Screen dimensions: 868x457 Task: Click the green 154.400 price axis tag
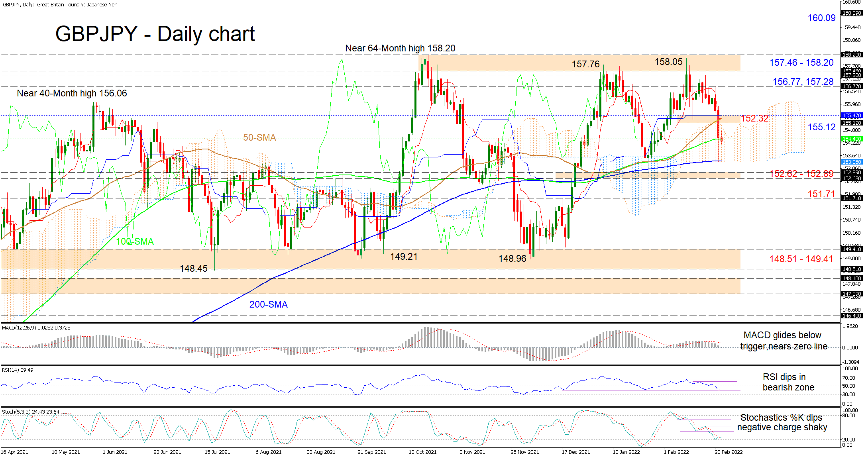click(852, 139)
